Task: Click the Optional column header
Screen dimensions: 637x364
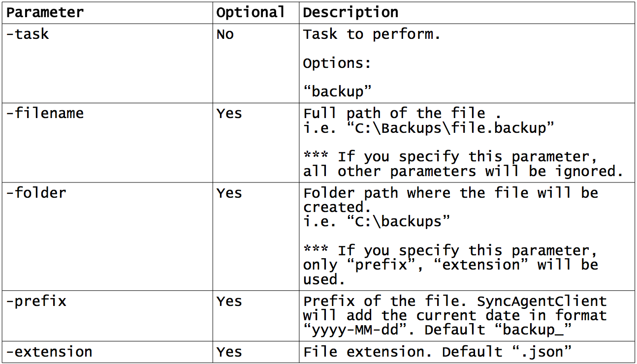Action: pyautogui.click(x=251, y=13)
